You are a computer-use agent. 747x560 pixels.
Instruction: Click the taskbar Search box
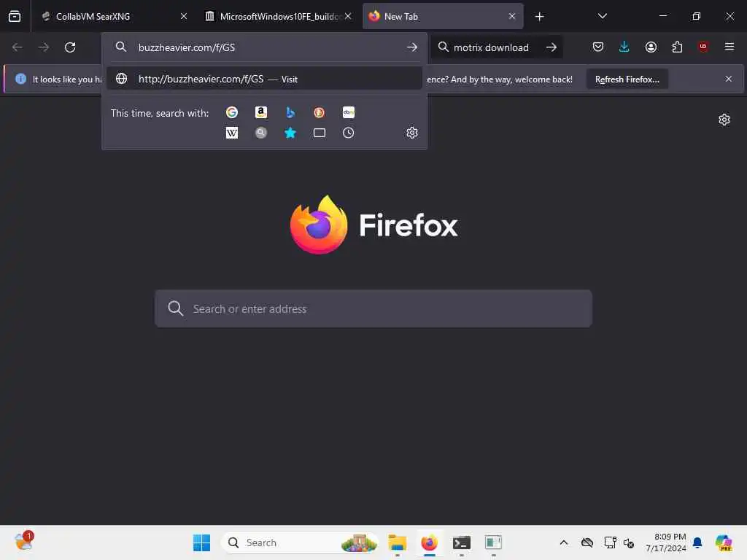300,542
